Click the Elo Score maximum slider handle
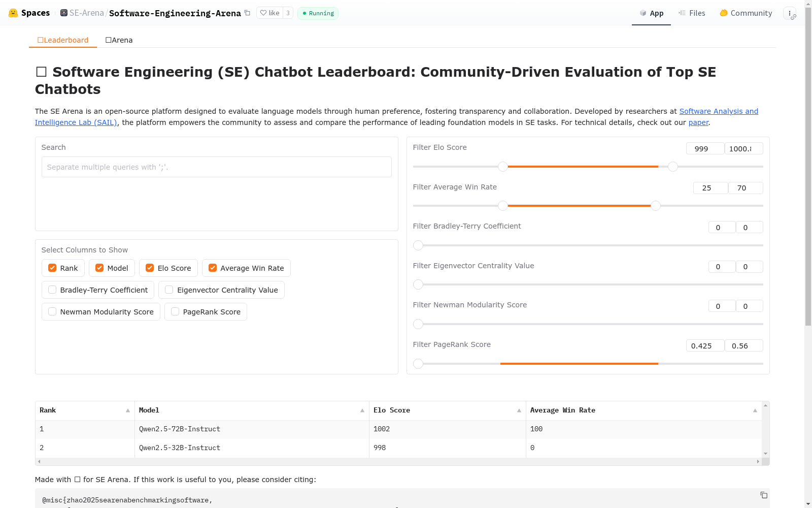Image resolution: width=812 pixels, height=508 pixels. [673, 167]
